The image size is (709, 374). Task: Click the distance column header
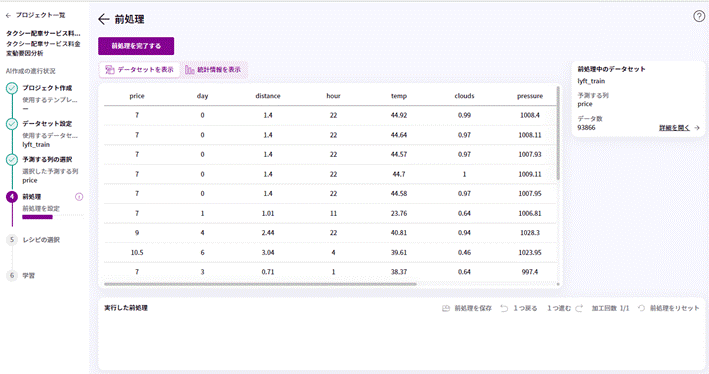click(x=268, y=96)
